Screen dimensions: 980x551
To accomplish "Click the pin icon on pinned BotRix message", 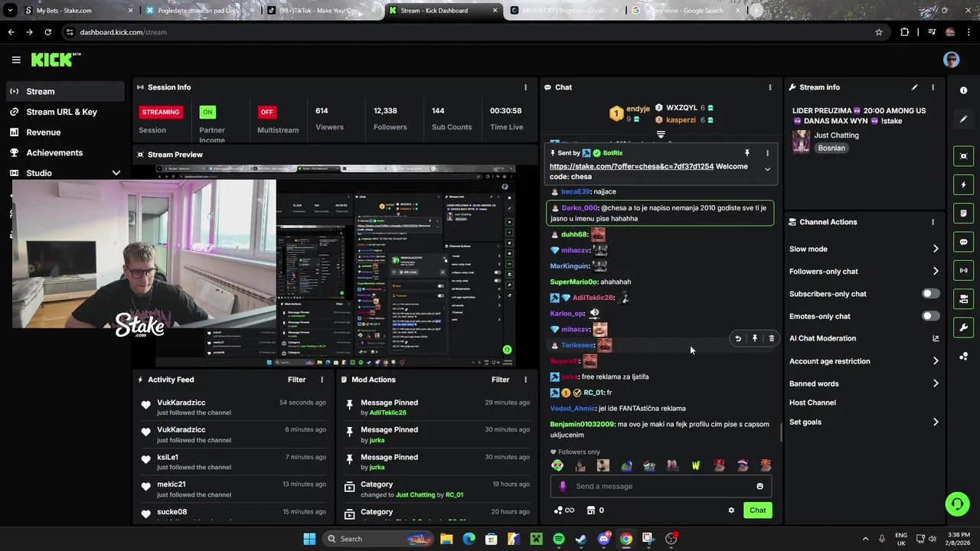I will pos(747,153).
